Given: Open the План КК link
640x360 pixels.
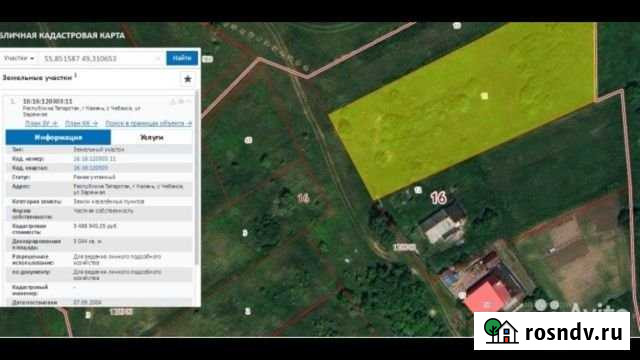Looking at the screenshot, I should click(x=81, y=123).
